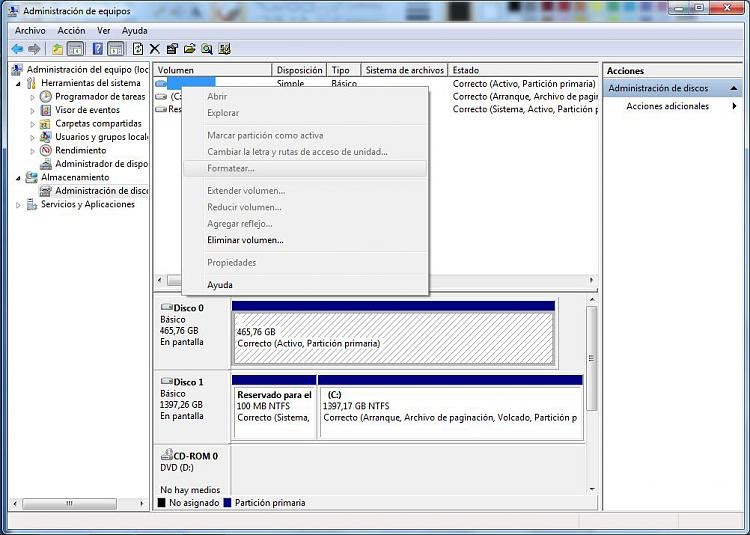Viewport: 750px width, 535px height.
Task: Click the Open folder toolbar icon
Action: [189, 49]
